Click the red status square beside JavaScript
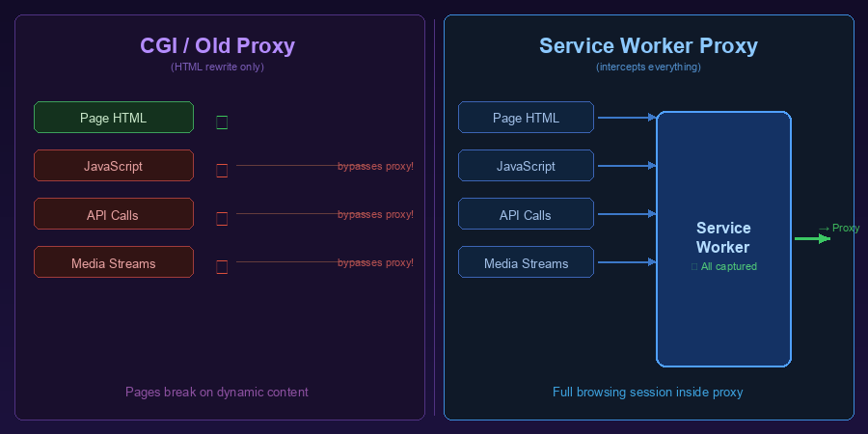Viewport: 868px width, 434px height. (222, 171)
